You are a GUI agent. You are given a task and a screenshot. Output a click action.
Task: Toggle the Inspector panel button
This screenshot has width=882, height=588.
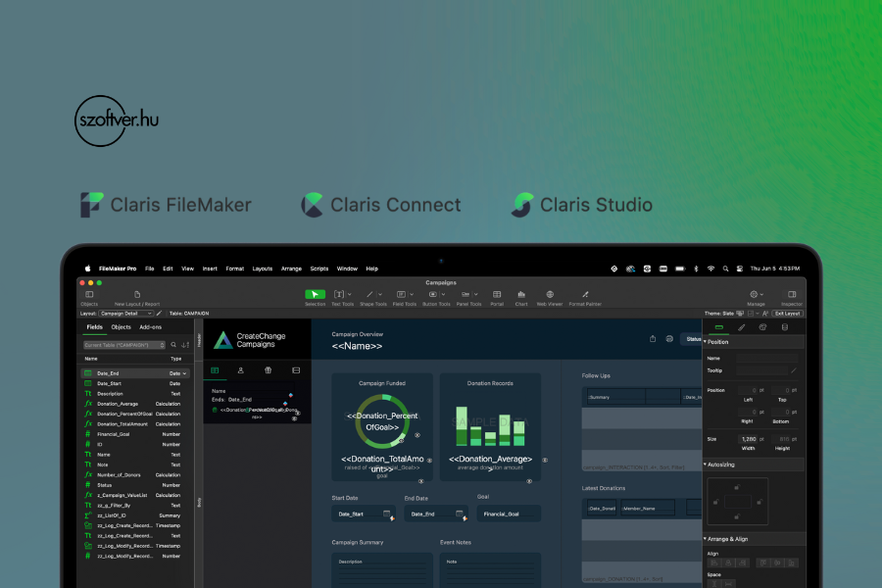(792, 294)
